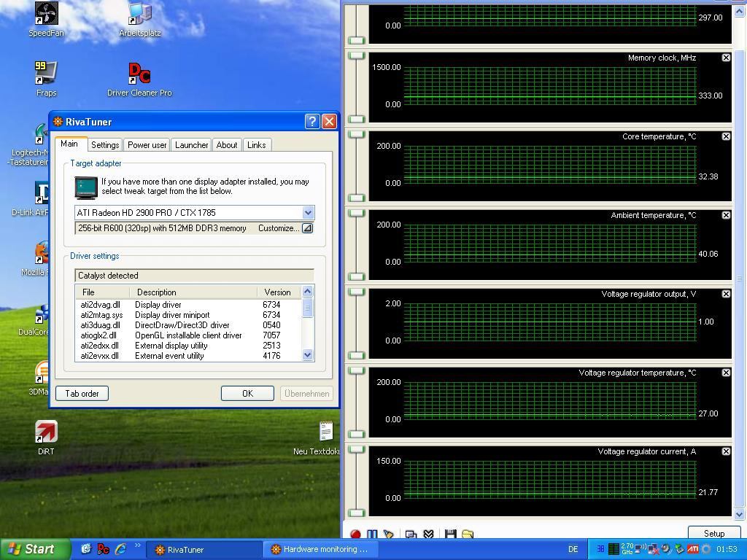Select the ati2evxx.dll driver row
Viewport: 747px width, 560px height.
[188, 356]
